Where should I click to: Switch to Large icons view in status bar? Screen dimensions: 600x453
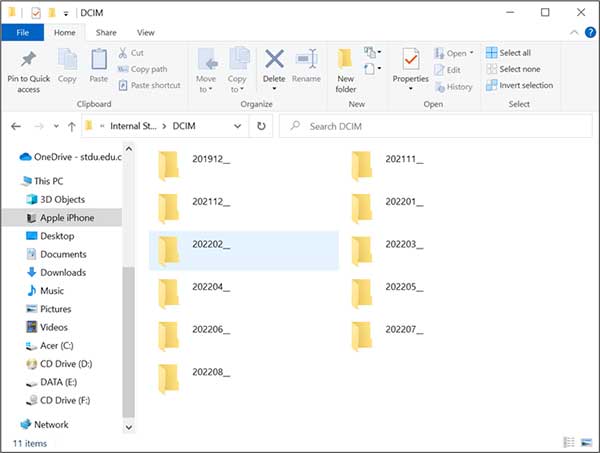(587, 443)
